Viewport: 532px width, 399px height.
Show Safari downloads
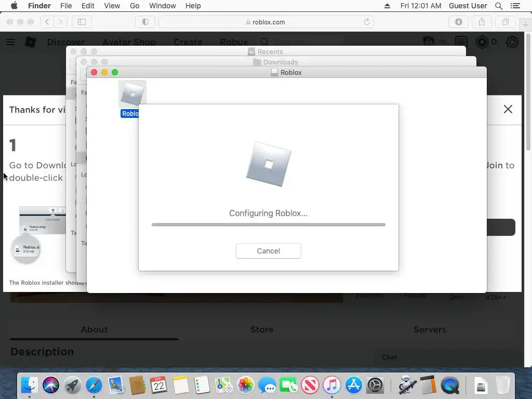[459, 22]
